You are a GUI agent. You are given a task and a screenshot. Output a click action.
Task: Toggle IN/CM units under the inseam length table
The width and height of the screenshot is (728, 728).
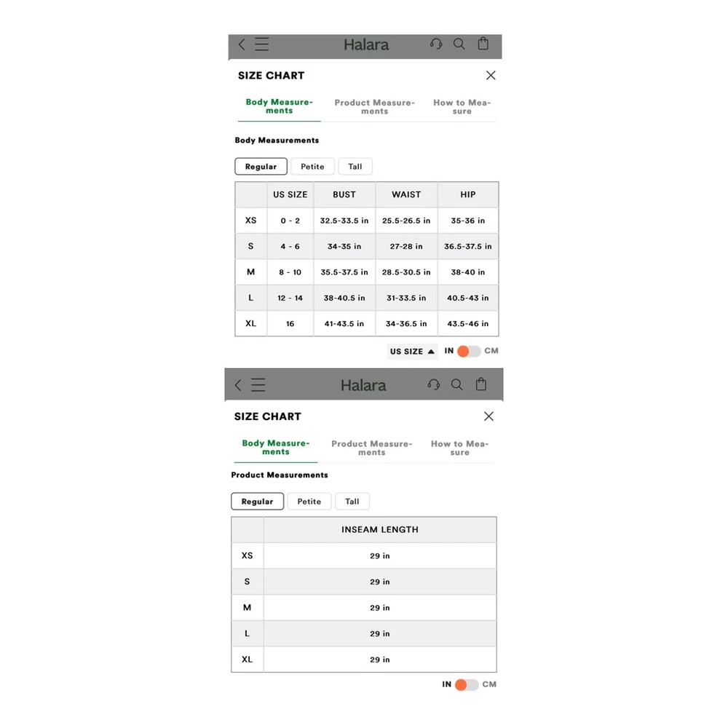pos(466,684)
